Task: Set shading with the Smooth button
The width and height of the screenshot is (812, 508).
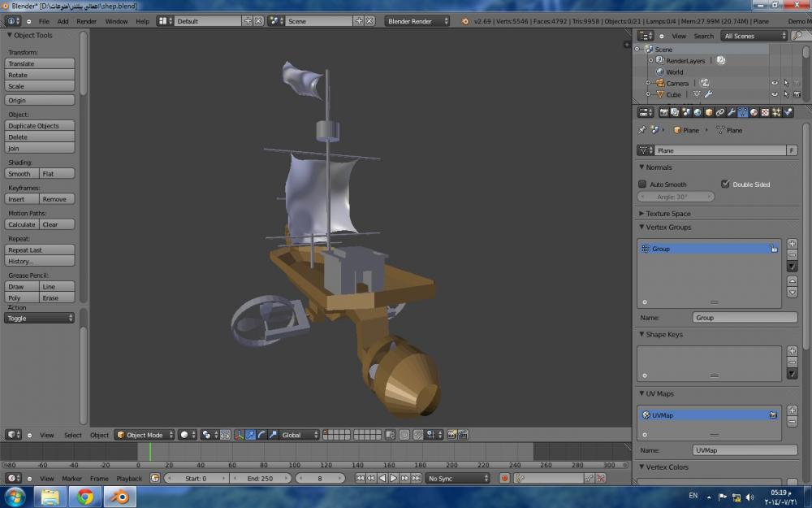Action: point(22,174)
